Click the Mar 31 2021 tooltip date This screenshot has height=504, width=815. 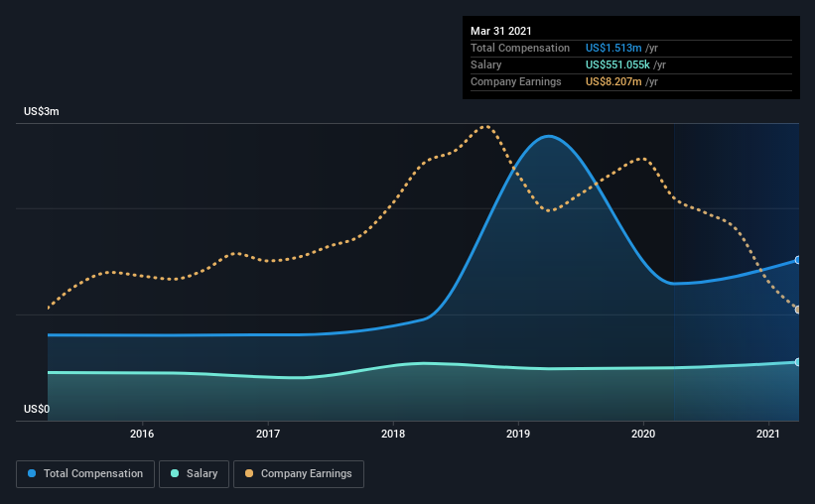501,31
